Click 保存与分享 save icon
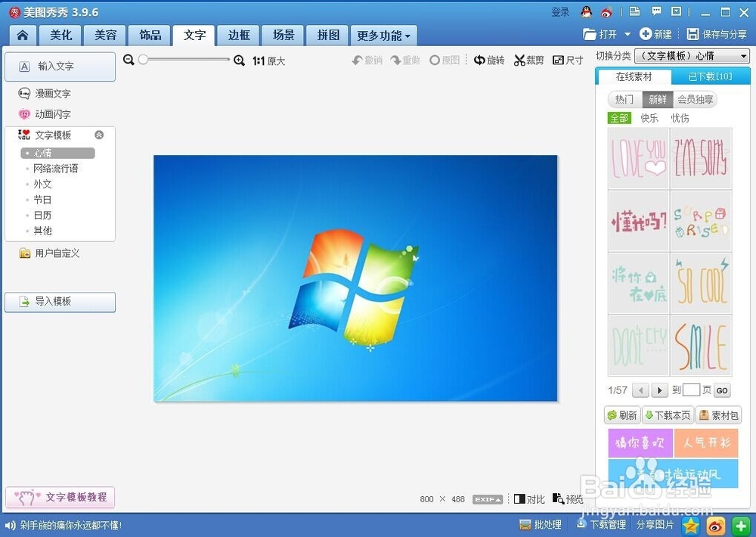This screenshot has width=756, height=537. 692,34
